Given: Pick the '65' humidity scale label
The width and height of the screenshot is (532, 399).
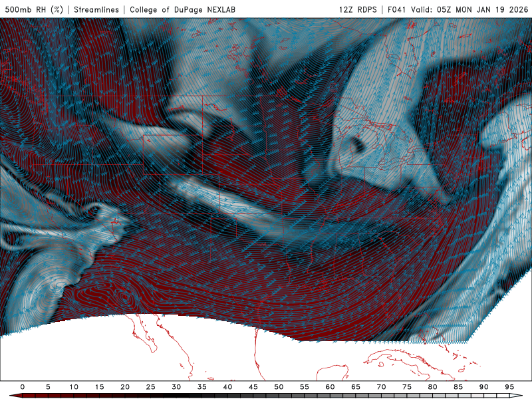Looking at the screenshot, I should pyautogui.click(x=356, y=387).
